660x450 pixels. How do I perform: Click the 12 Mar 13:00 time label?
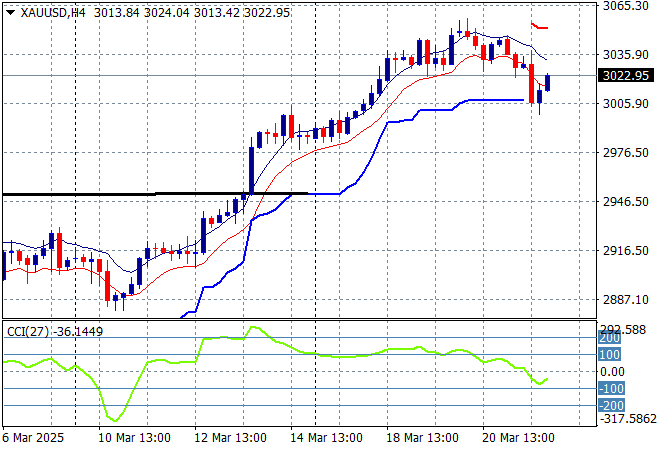(230, 438)
